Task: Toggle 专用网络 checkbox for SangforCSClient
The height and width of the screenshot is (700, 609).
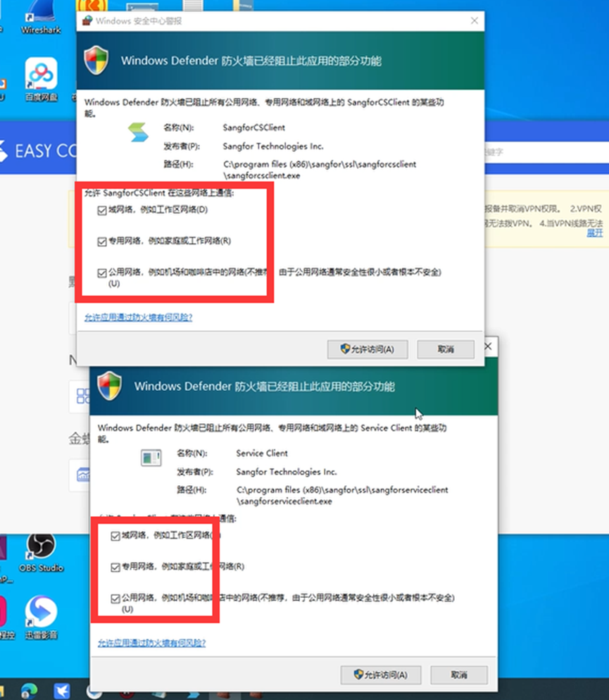Action: coord(103,241)
